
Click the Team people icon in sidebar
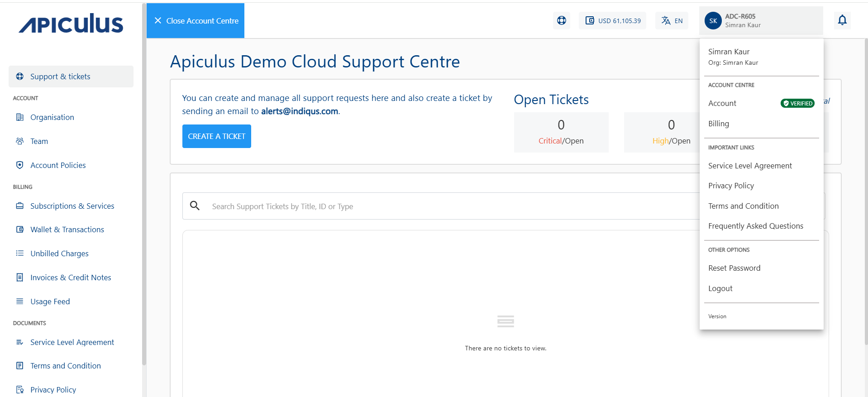pyautogui.click(x=20, y=141)
